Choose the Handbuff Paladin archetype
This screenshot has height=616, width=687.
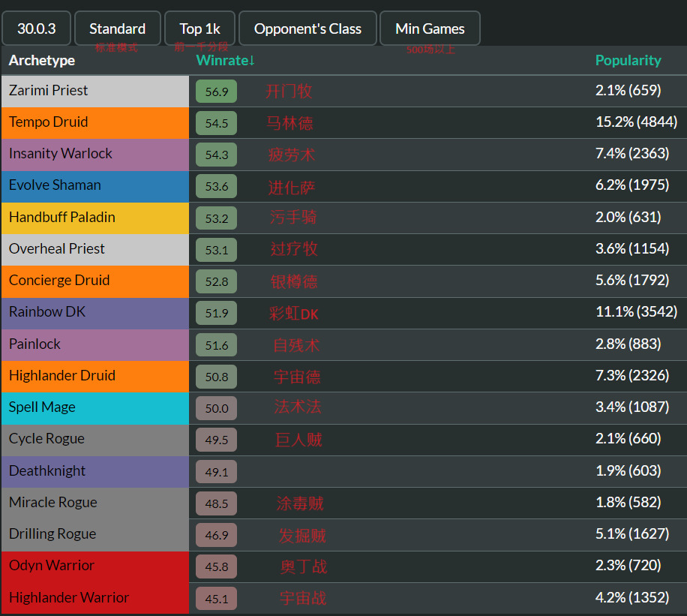95,218
